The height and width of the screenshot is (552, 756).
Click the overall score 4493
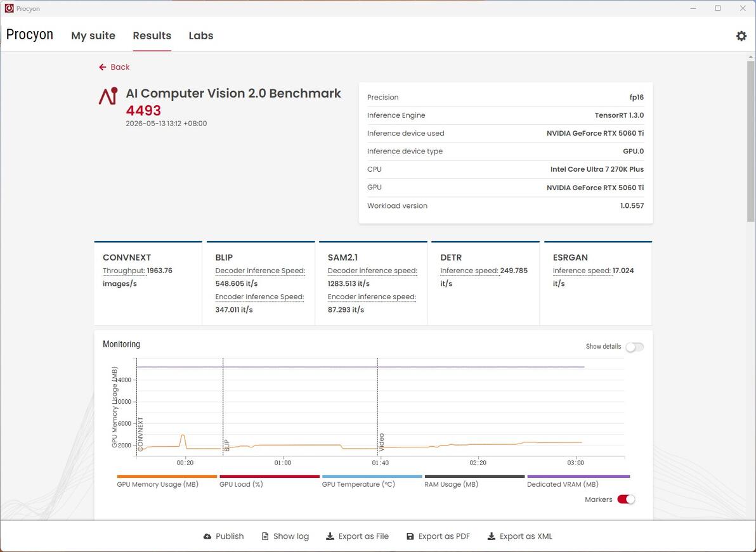point(143,110)
